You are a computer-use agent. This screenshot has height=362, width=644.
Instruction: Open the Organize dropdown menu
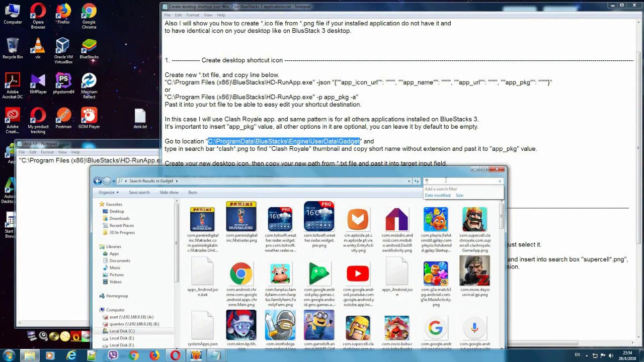click(x=109, y=192)
